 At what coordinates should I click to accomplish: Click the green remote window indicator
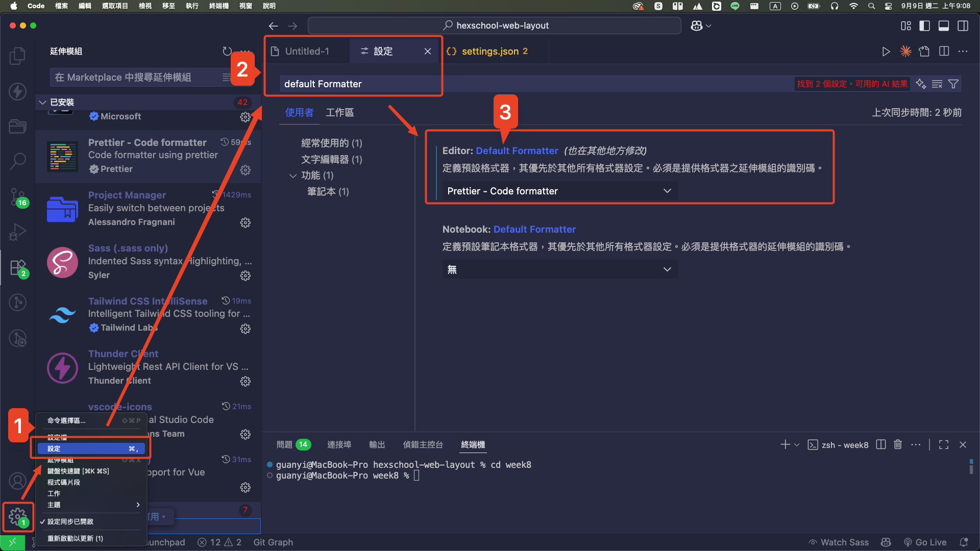point(12,542)
